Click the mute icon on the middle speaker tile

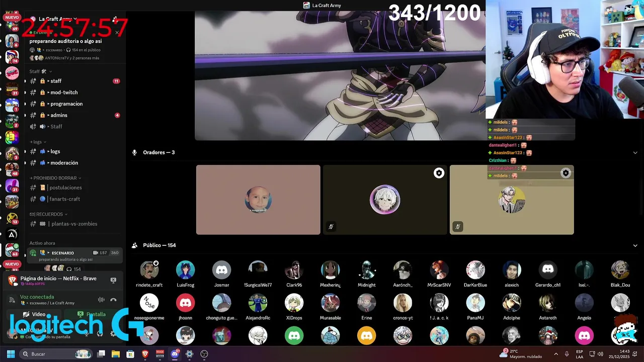(x=331, y=227)
